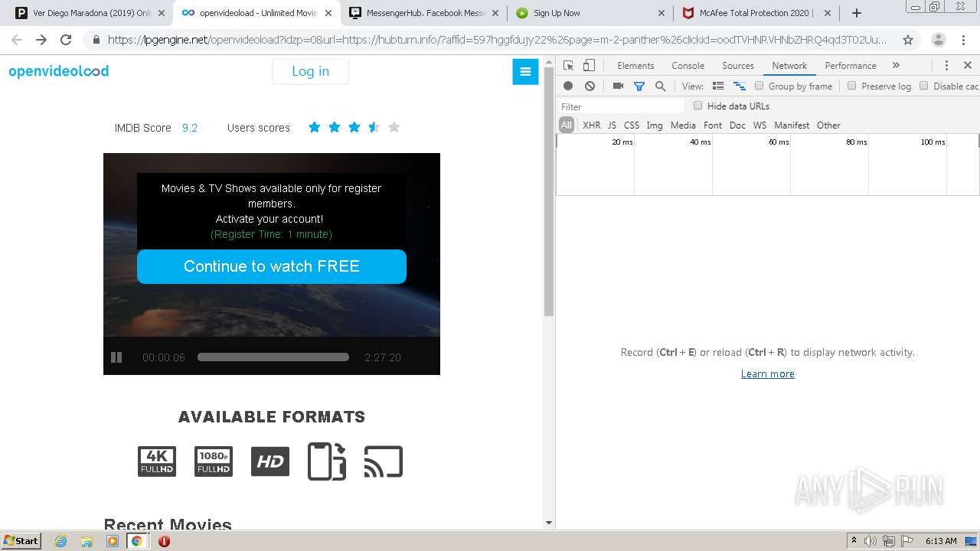
Task: Clear the network log with the ban icon
Action: point(590,86)
